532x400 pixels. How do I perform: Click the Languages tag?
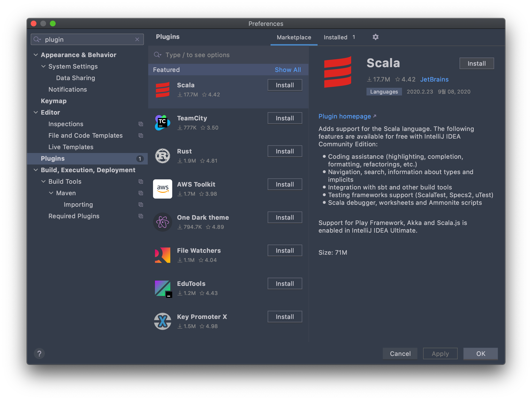(x=384, y=92)
